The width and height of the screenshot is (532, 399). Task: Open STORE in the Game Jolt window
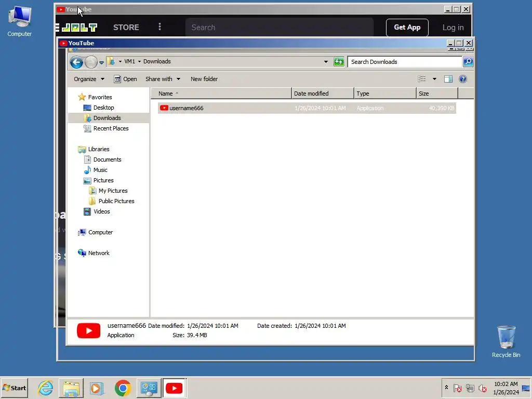[126, 28]
